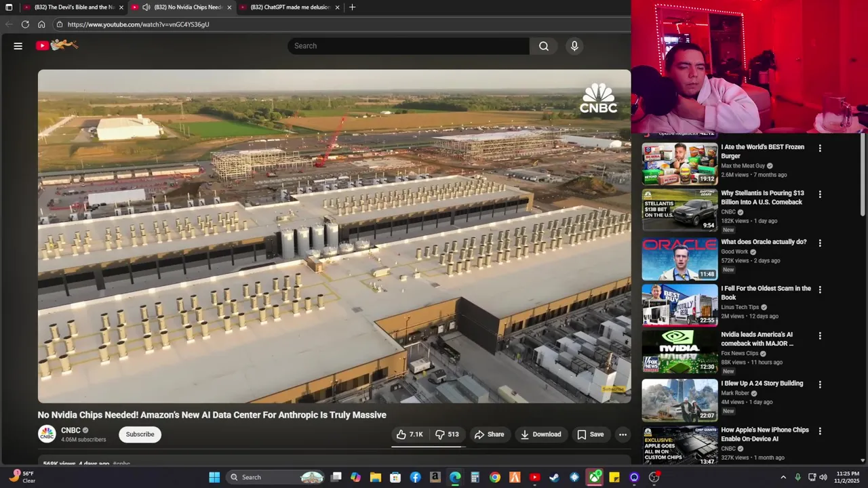868x488 pixels.
Task: Click the Subscribe watermark on video corner
Action: click(x=613, y=389)
